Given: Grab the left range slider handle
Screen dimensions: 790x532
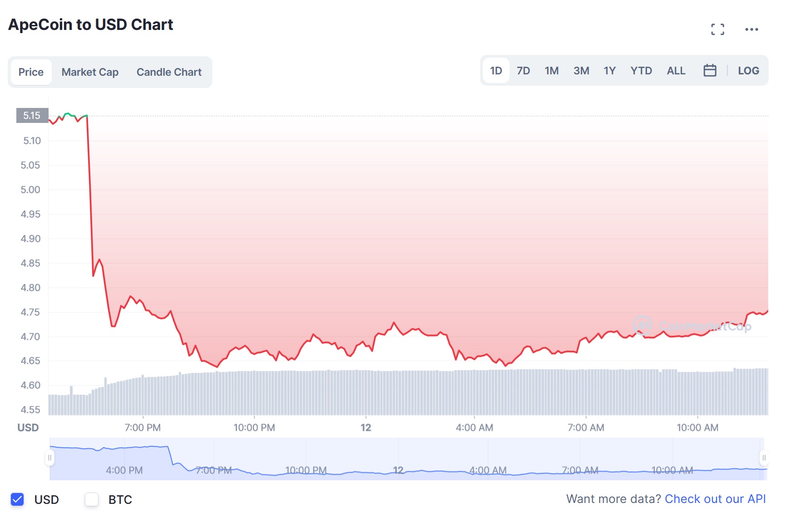Looking at the screenshot, I should [x=50, y=458].
